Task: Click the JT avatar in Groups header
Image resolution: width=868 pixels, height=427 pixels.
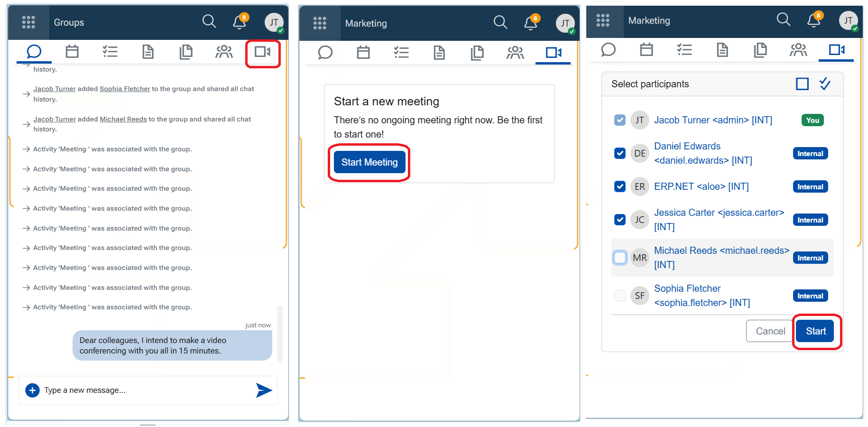Action: [274, 22]
